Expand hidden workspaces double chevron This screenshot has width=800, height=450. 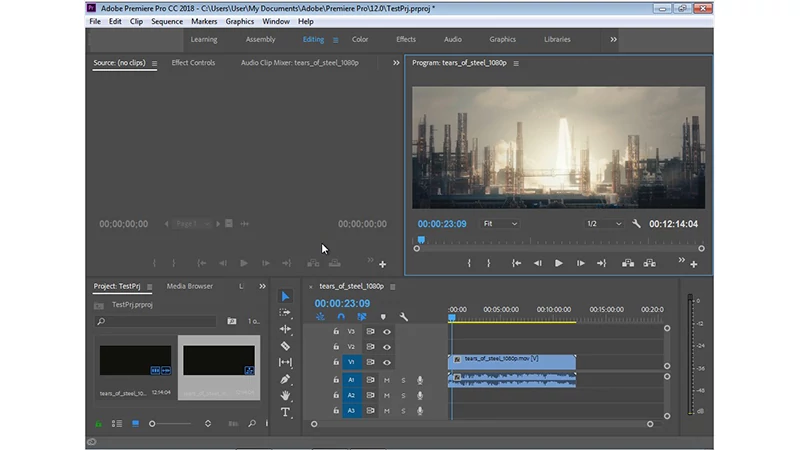coord(613,39)
